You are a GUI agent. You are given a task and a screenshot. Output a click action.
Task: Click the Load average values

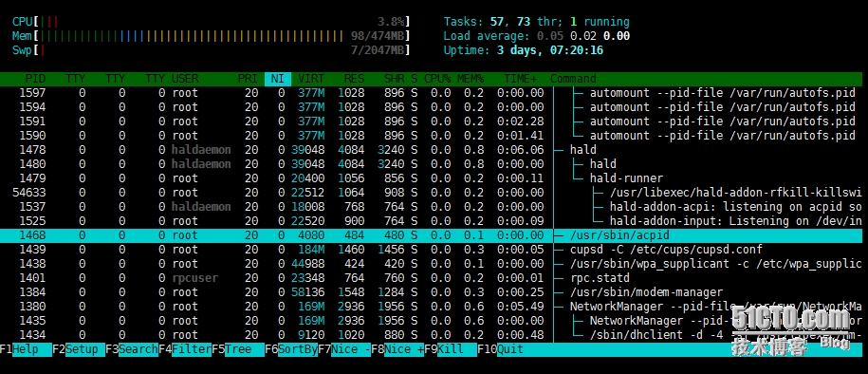point(582,37)
